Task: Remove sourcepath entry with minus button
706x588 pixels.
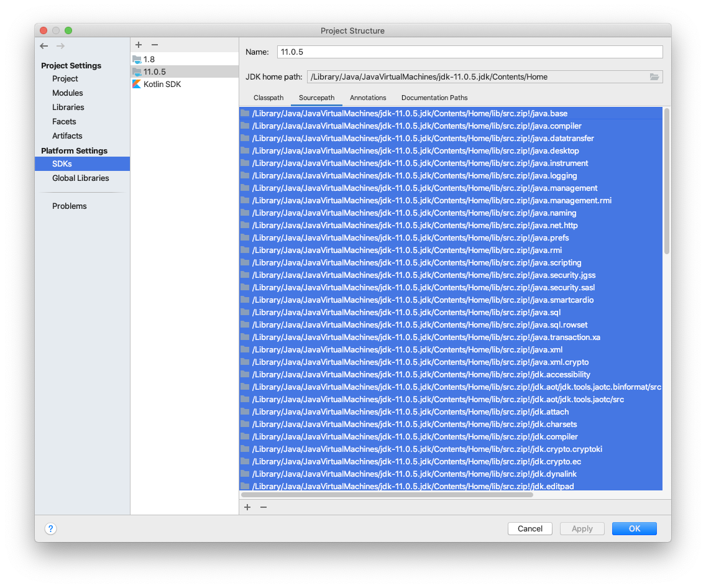Action: (264, 507)
